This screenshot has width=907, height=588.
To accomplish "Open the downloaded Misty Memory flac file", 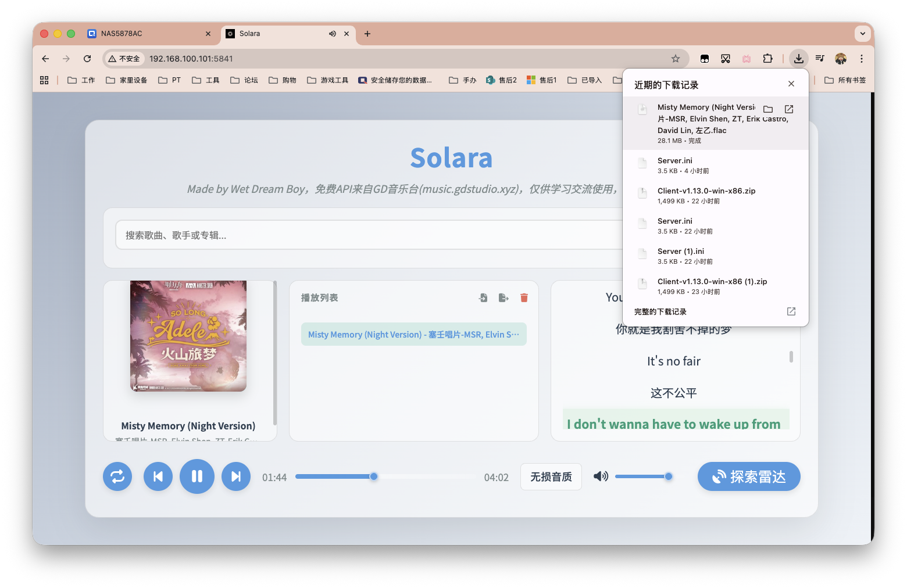I will tap(789, 109).
